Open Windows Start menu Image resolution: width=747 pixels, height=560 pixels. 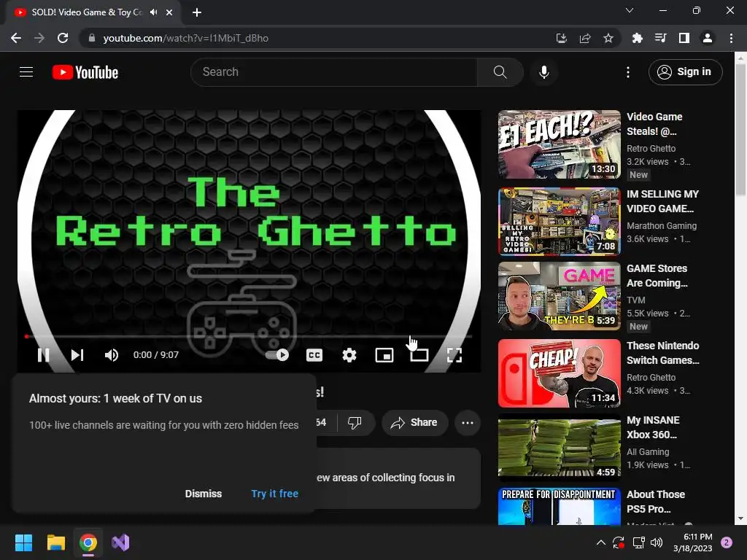[23, 542]
